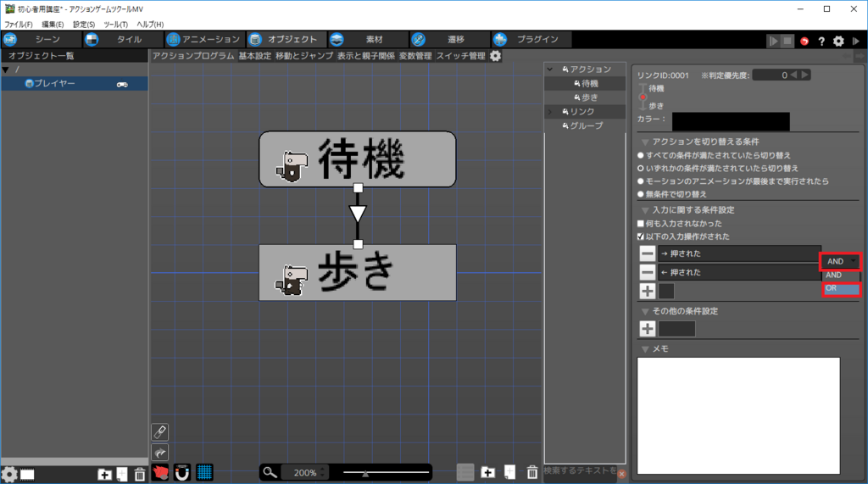Select 待機 in the action tree
The image size is (868, 484).
[x=585, y=84]
